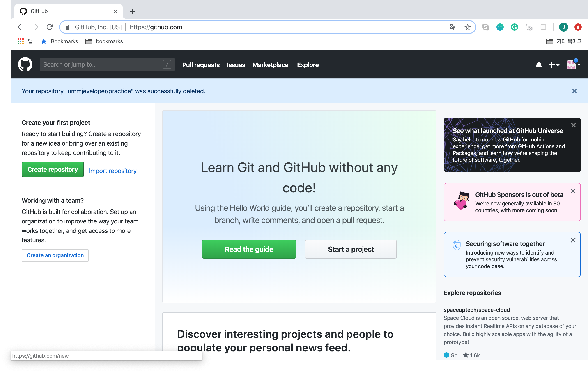This screenshot has height=373, width=588.
Task: Click the Create repository button
Action: pos(53,169)
